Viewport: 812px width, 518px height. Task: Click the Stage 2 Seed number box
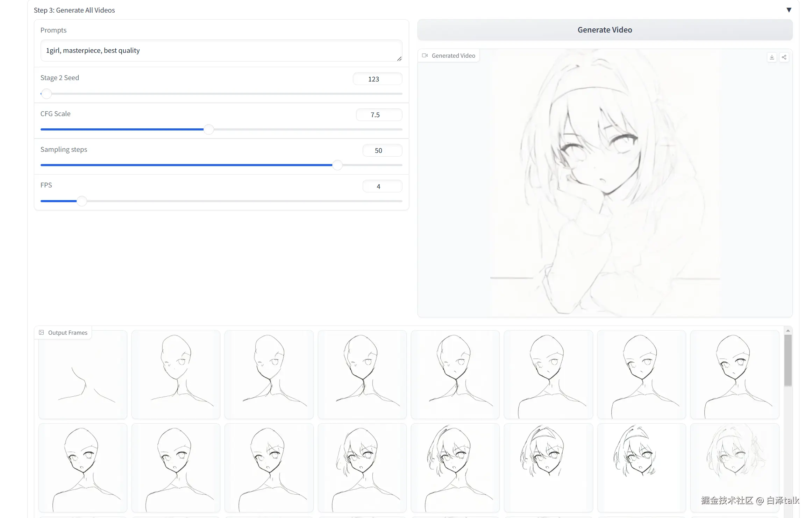(377, 79)
